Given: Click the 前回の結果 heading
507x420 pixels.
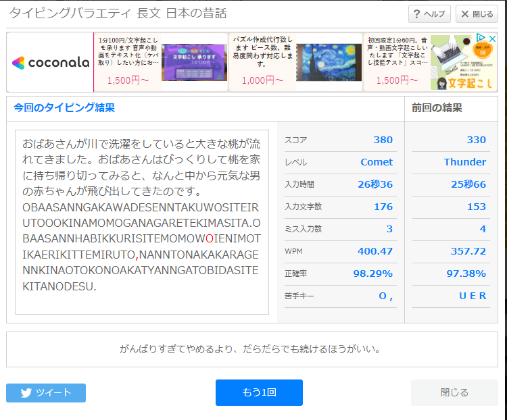Looking at the screenshot, I should point(437,107).
